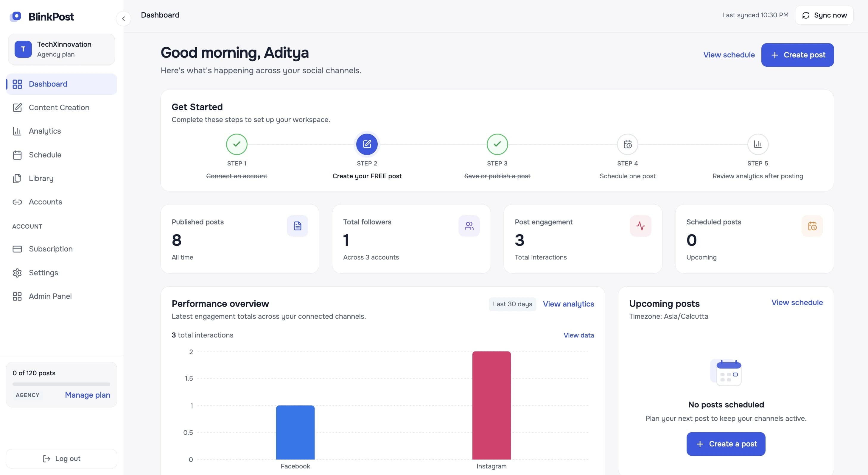Open the Analytics page in the sidebar
This screenshot has width=868, height=475.
click(61, 131)
